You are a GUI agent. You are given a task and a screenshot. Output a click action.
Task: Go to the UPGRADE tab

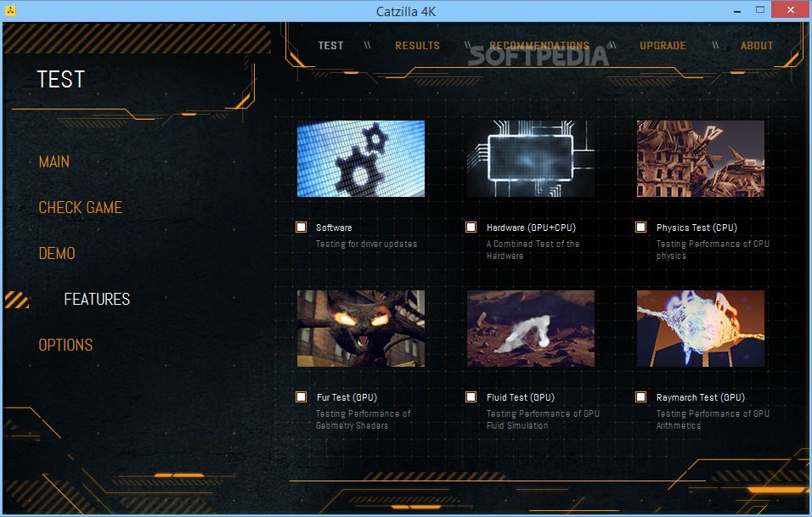click(663, 46)
